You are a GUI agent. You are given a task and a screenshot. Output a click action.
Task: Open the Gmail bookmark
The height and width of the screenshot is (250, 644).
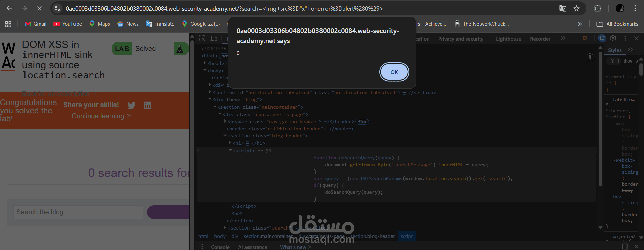[x=36, y=24]
